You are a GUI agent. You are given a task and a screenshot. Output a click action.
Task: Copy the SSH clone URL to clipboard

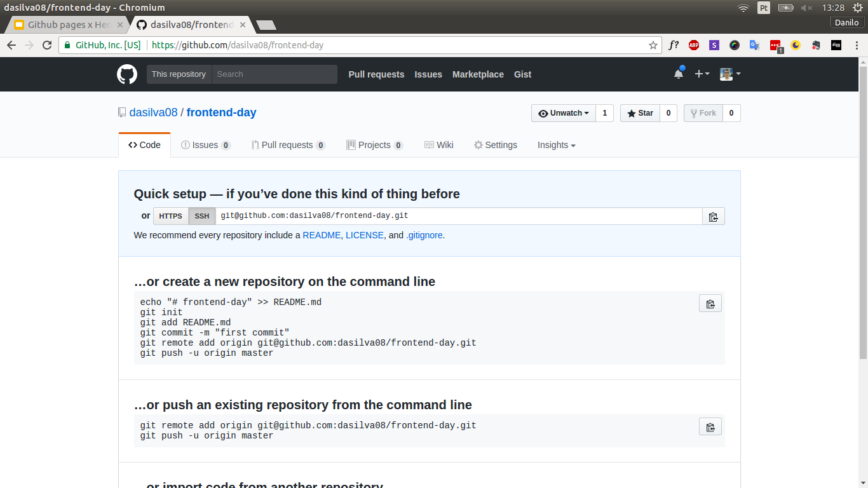(x=713, y=216)
